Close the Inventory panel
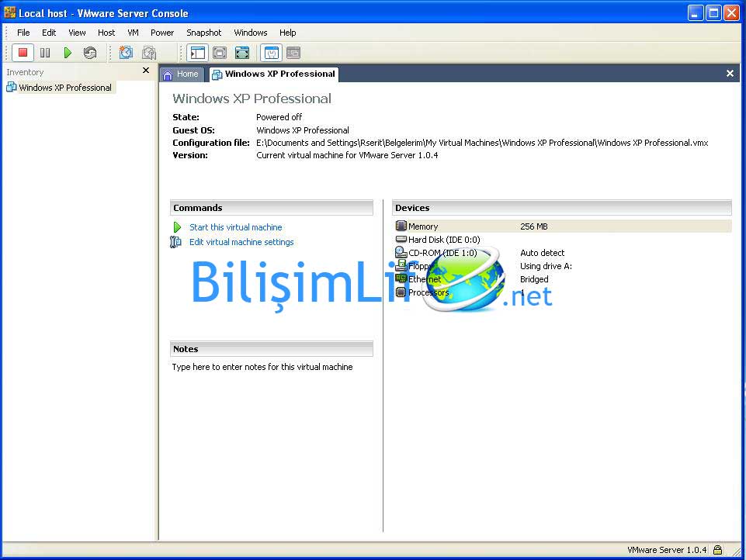This screenshot has width=746, height=560. [x=146, y=71]
